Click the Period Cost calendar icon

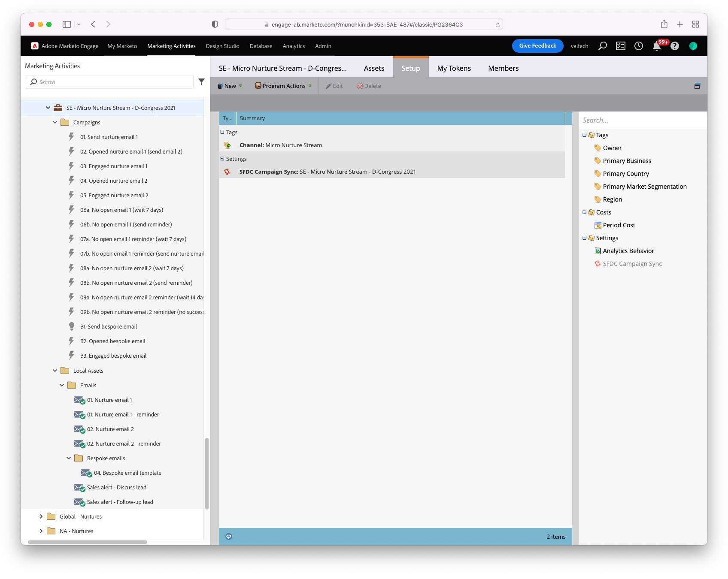(598, 225)
